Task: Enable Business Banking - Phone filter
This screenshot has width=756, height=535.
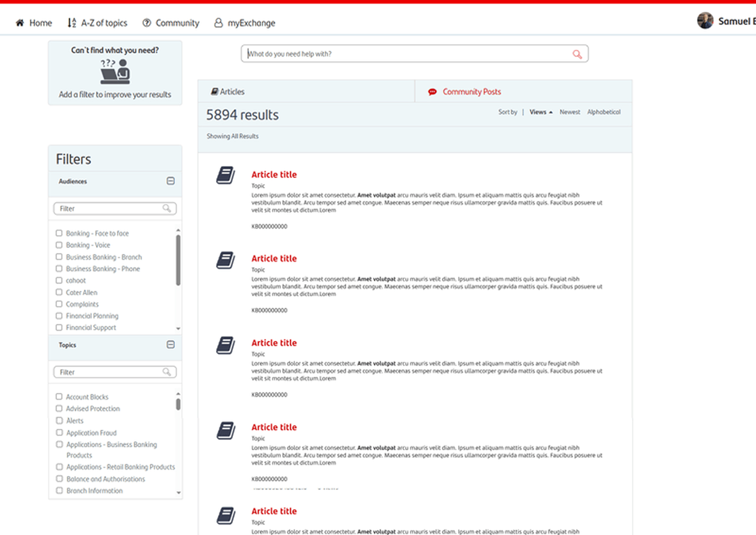Action: (x=59, y=268)
